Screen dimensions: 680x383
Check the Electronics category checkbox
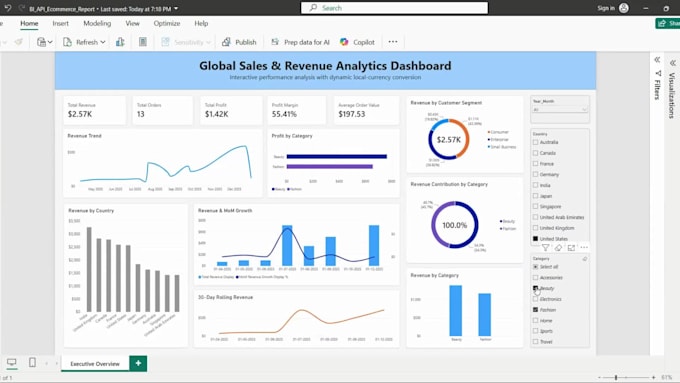click(x=536, y=299)
